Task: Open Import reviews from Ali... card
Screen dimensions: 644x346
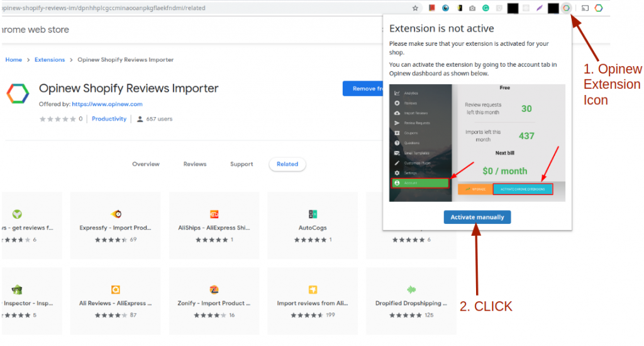Action: pos(313,301)
